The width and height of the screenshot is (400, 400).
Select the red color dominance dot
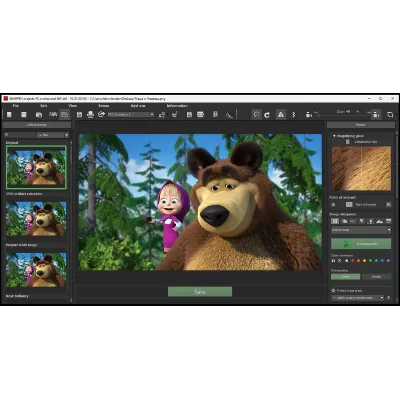pyautogui.click(x=353, y=261)
